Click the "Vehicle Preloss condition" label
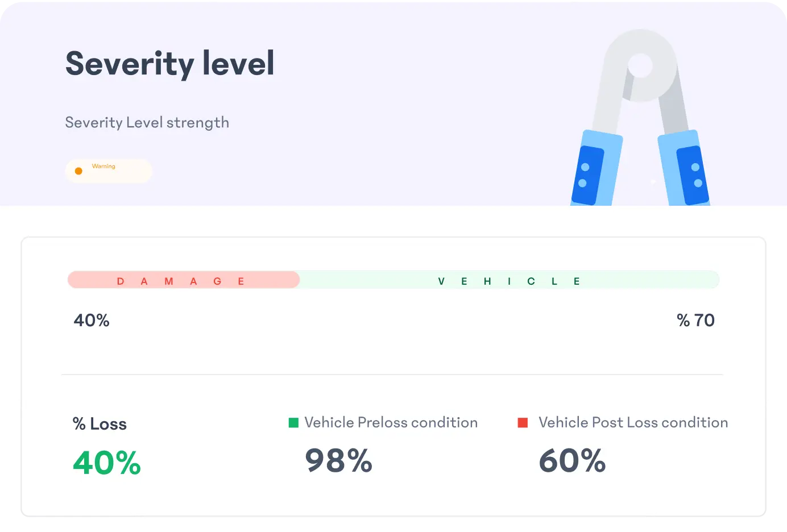The height and width of the screenshot is (532, 787). tap(391, 422)
